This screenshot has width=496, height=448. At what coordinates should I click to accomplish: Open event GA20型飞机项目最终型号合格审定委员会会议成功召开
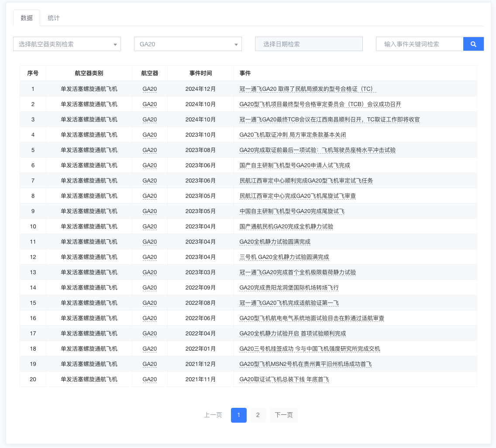pyautogui.click(x=320, y=104)
